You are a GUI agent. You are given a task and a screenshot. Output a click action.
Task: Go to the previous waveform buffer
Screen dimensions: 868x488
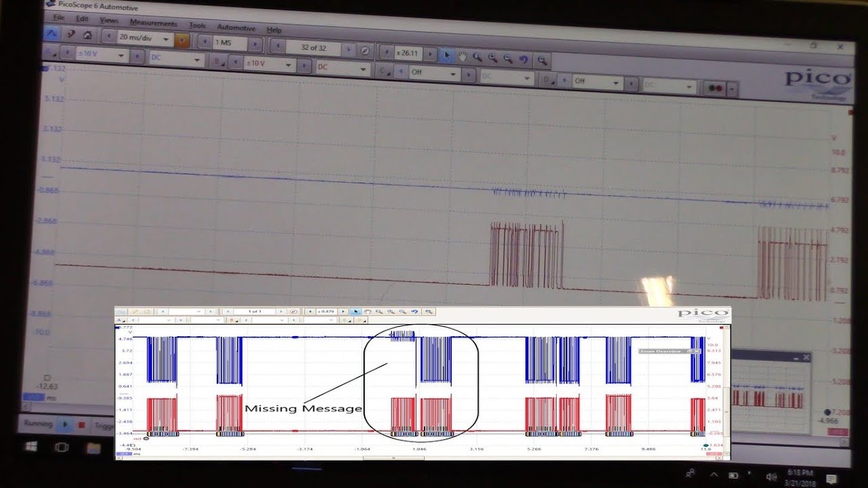pyautogui.click(x=278, y=46)
